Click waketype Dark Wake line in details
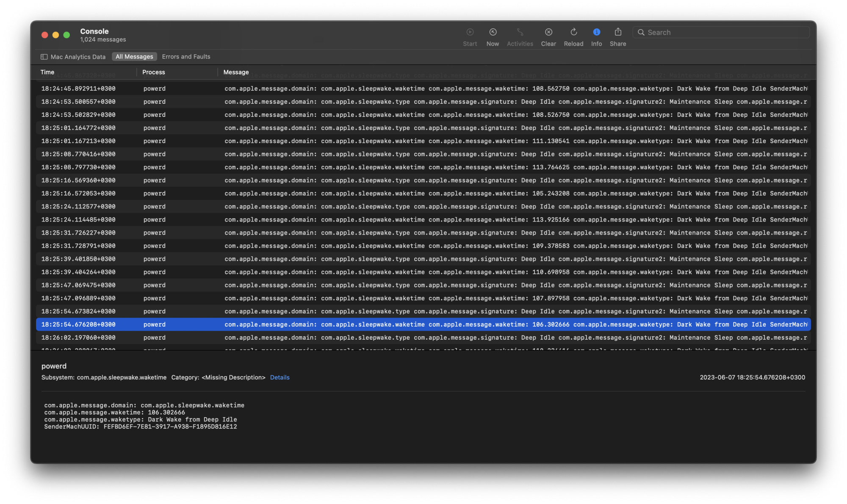Screen dimensions: 847x504 coord(141,420)
